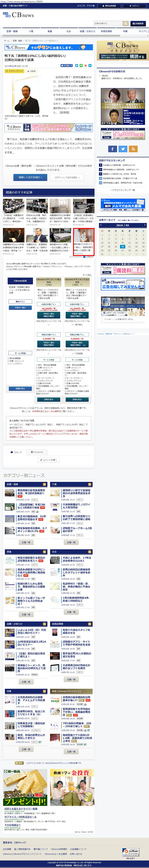Open the 社会 item in the navigation menu
This screenshot has height=868, width=149.
coord(69,31)
